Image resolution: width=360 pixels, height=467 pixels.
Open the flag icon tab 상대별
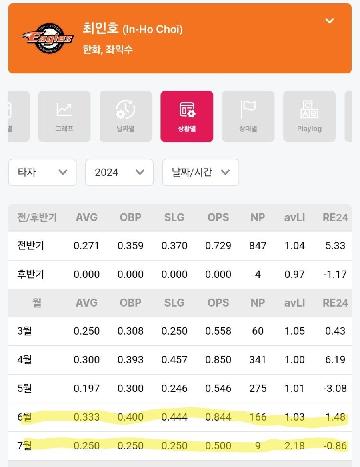248,116
